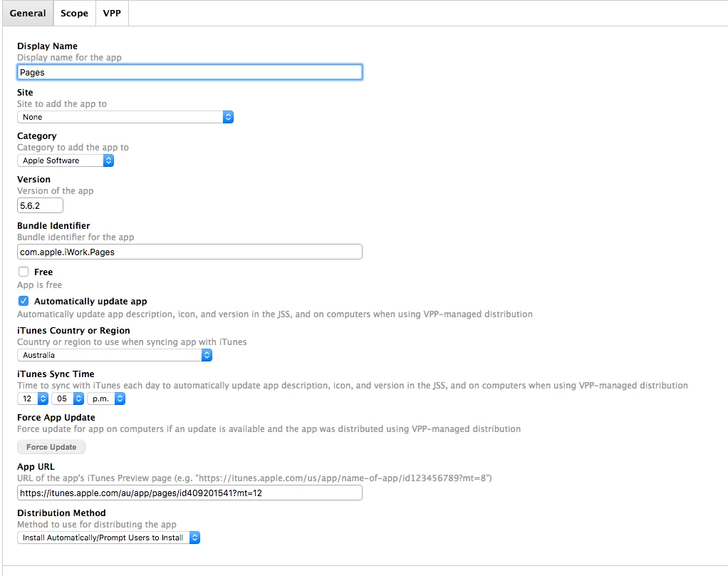Viewport: 728px width, 576px height.
Task: Click the iTunes Country or Region label
Action: click(73, 331)
